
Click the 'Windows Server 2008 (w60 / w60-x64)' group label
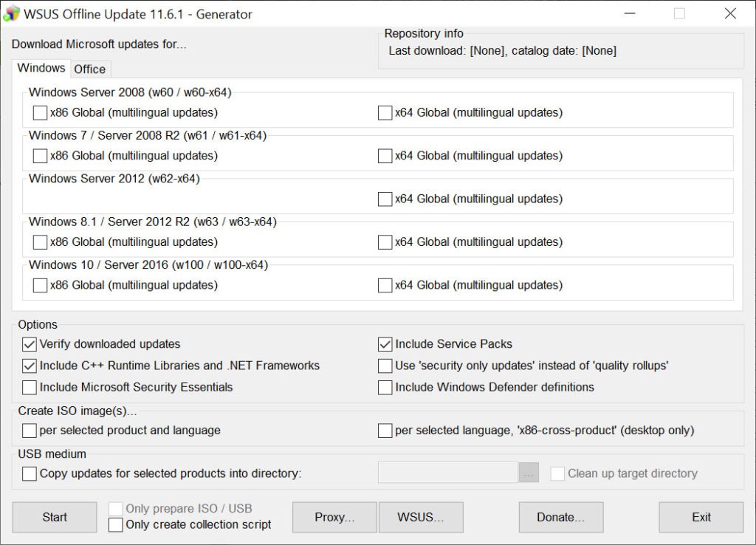130,92
